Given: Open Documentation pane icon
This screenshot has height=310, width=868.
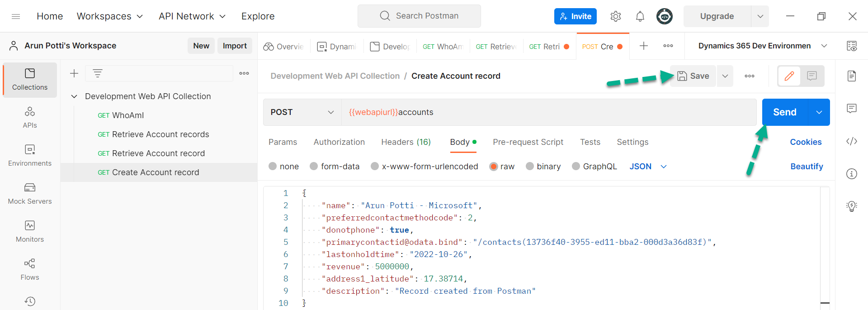Looking at the screenshot, I should [852, 76].
